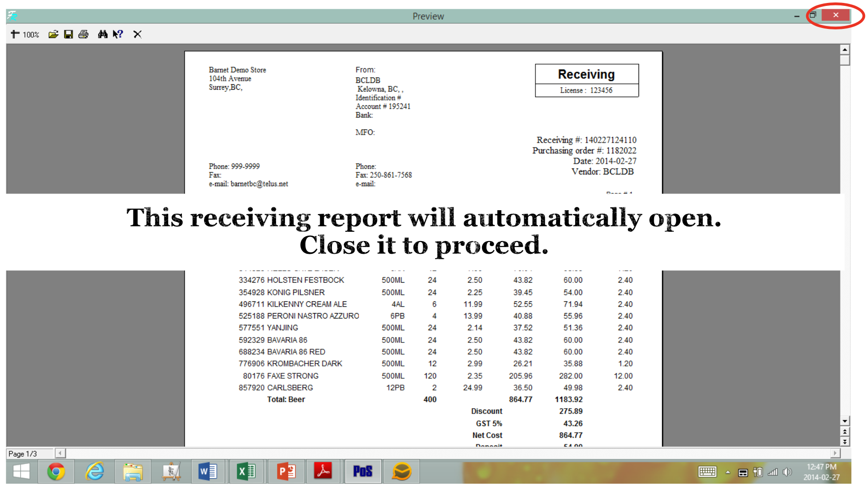Open Adobe Reader from the taskbar

[x=323, y=472]
